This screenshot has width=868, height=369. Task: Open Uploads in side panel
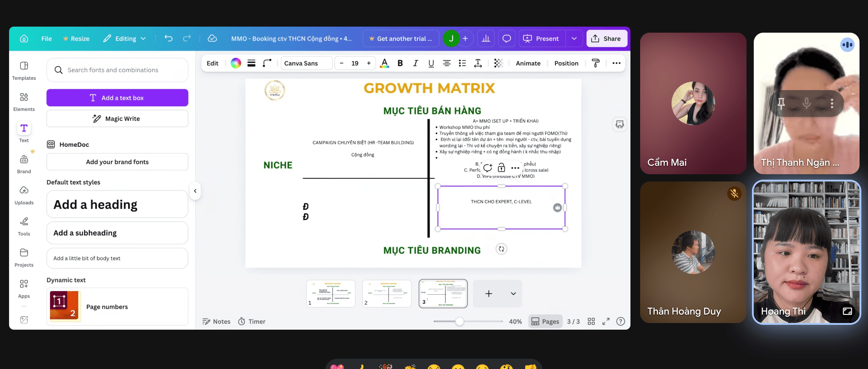pyautogui.click(x=24, y=195)
